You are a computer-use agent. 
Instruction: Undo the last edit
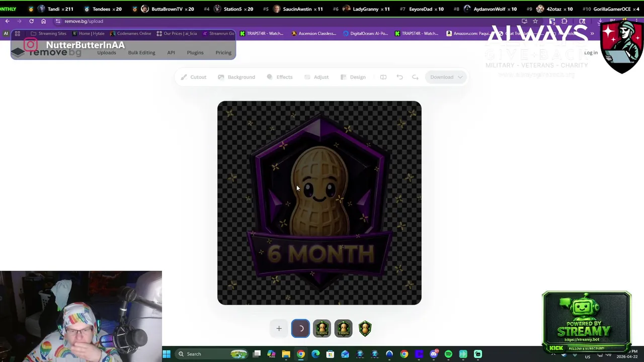click(399, 77)
